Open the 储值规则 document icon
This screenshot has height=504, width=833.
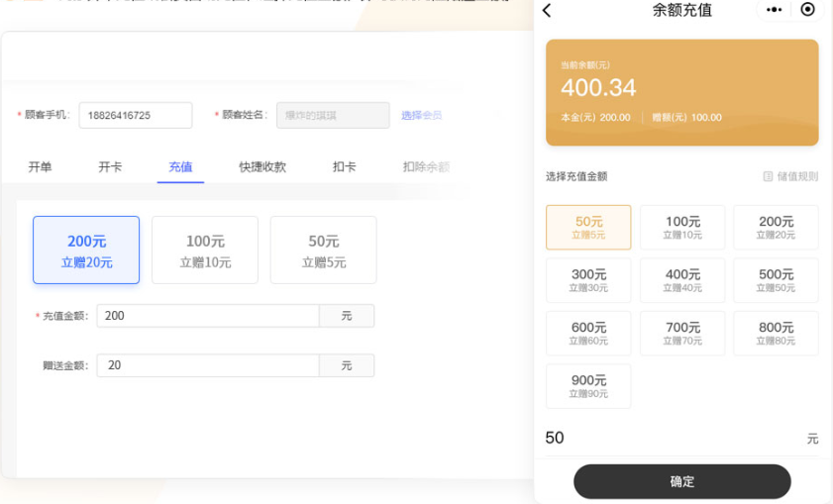click(x=768, y=176)
